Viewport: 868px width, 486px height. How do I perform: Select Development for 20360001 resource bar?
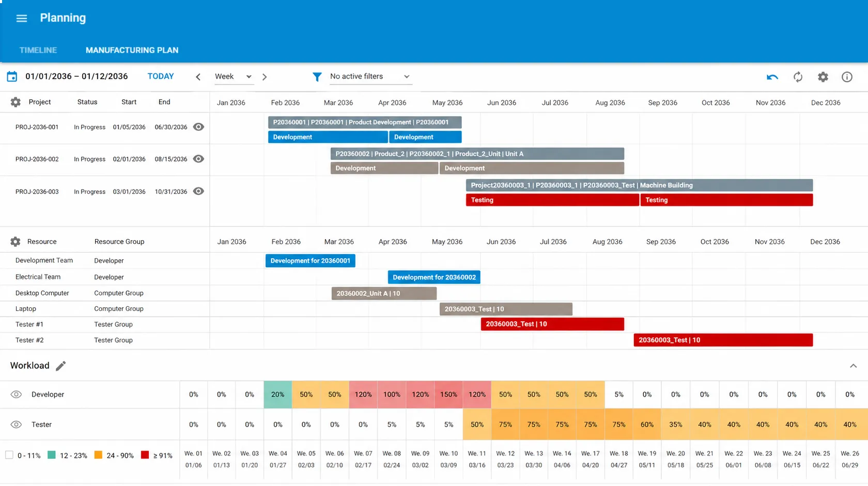[311, 261]
